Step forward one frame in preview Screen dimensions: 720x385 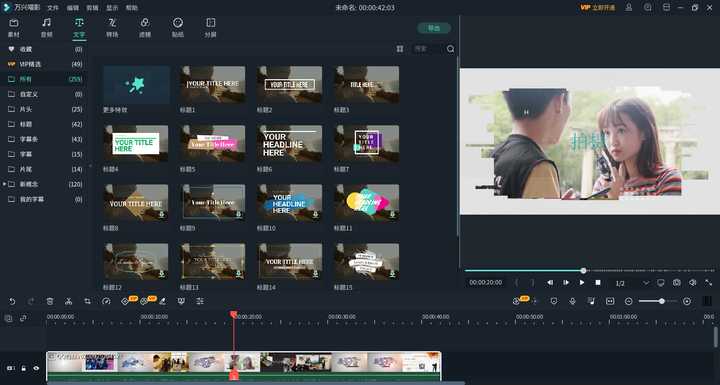566,283
